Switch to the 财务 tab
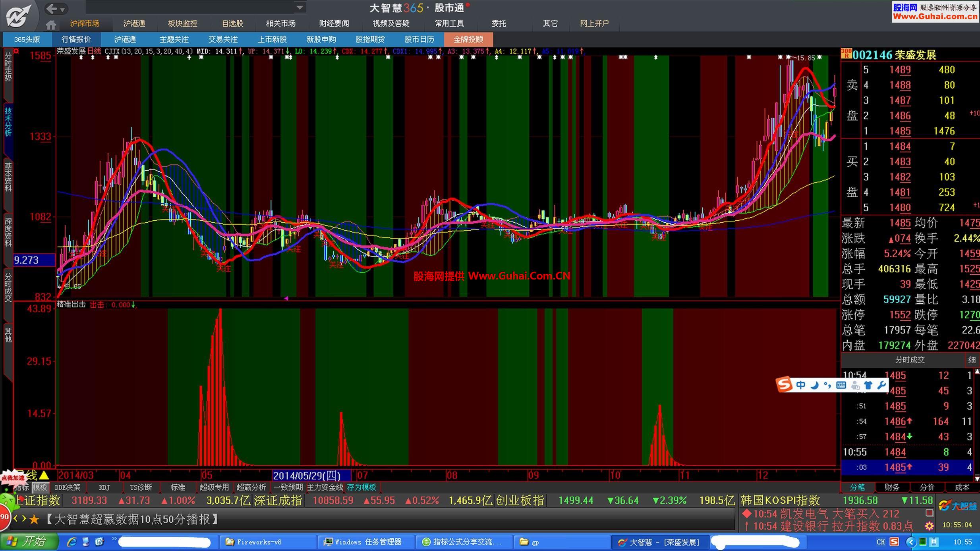Screen dimensions: 980x551 coord(892,487)
